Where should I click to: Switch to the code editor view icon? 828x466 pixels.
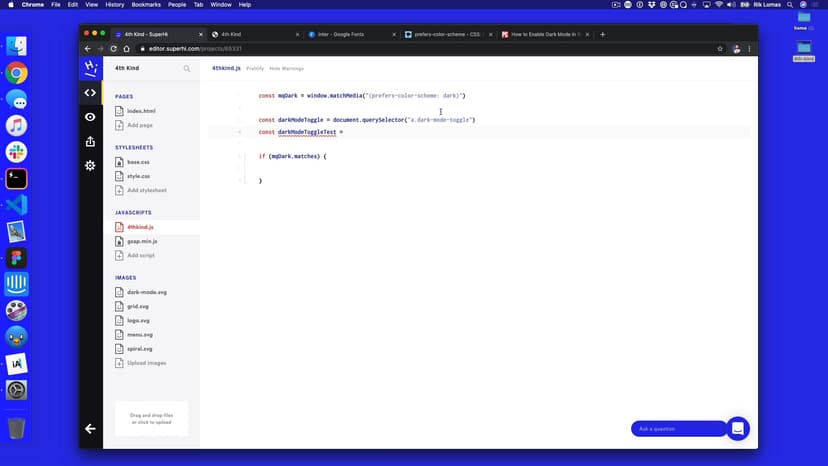pos(90,93)
